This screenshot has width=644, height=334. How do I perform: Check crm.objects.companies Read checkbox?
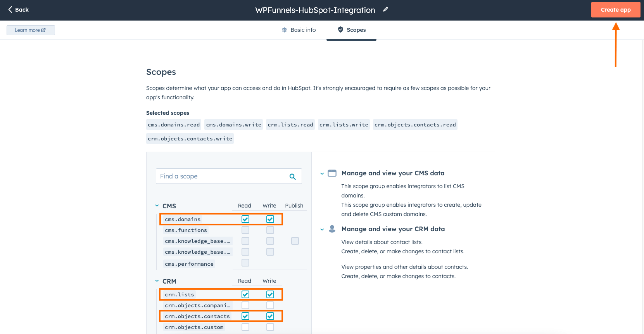coord(245,305)
